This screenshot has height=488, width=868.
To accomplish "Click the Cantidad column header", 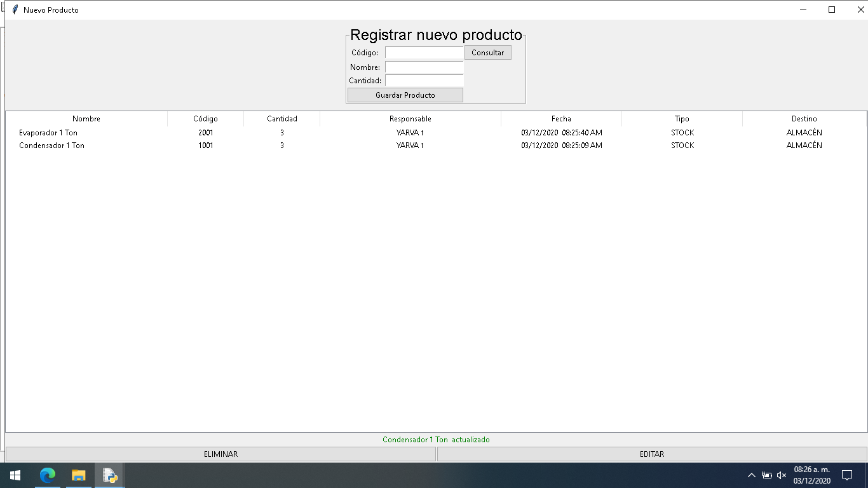I will click(x=281, y=119).
